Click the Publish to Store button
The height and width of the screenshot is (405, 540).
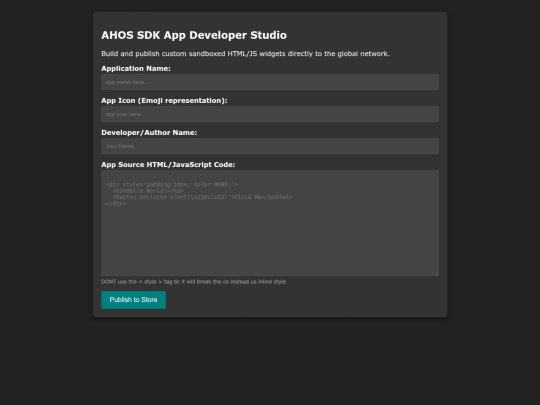point(133,300)
